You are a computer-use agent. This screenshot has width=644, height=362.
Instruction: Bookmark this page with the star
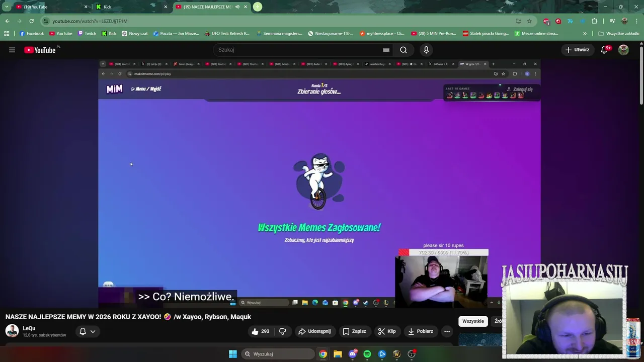click(529, 21)
